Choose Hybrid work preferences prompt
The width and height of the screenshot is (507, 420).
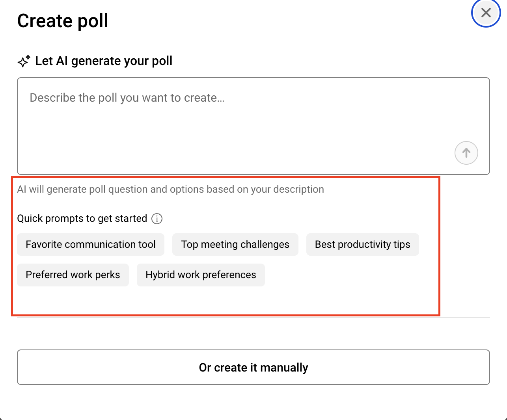click(201, 275)
